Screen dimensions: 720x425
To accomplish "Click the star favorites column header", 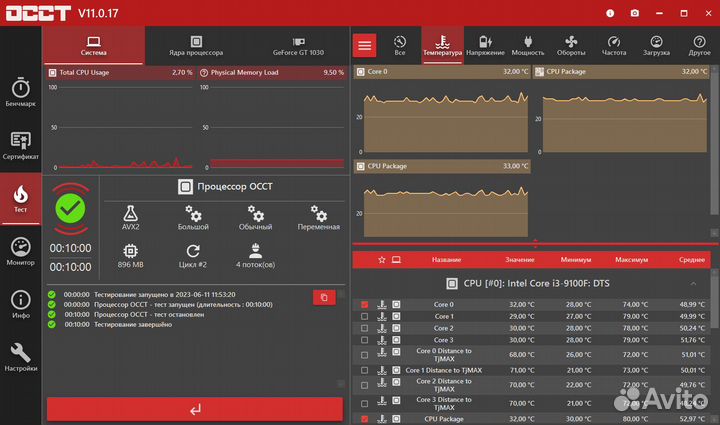I will (382, 260).
